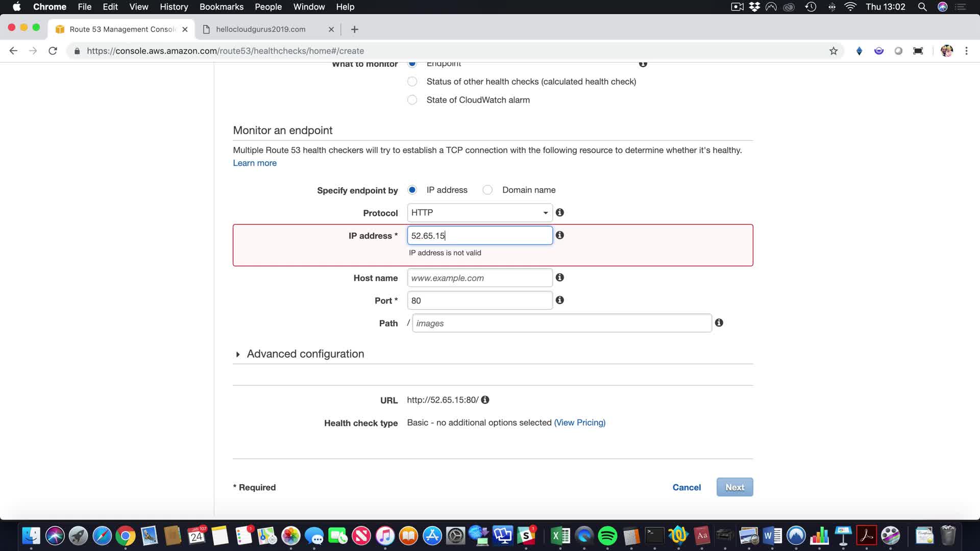Click the info icon after the URL value
This screenshot has height=551, width=980.
[x=485, y=400]
